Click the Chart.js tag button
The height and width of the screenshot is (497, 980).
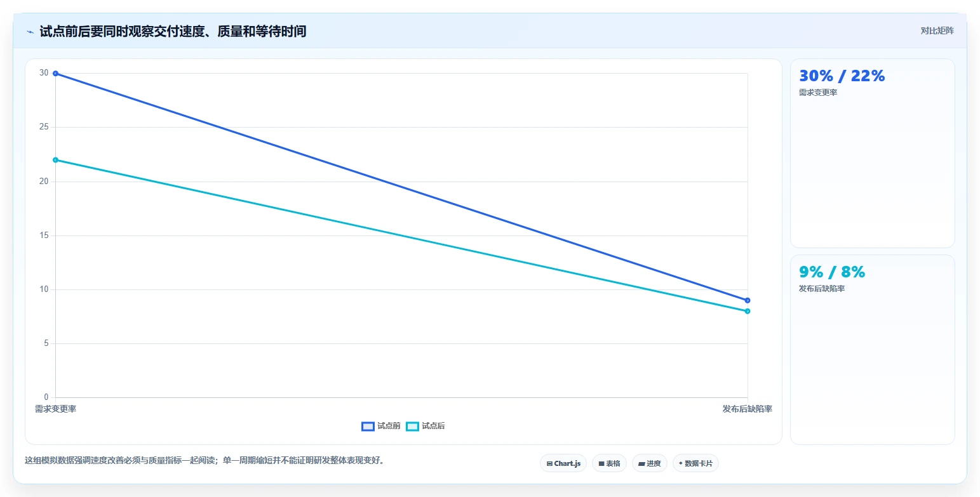point(563,463)
